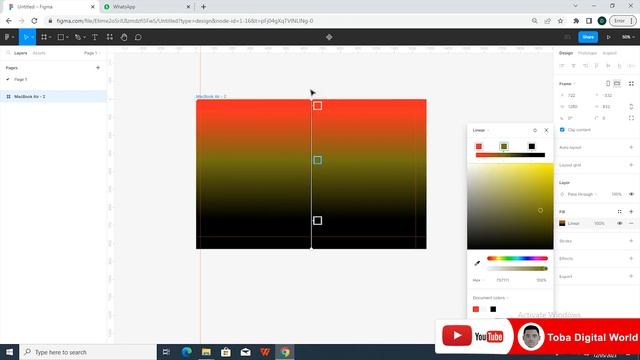640x360 pixels.
Task: Click independent corners icon
Action: [631, 118]
